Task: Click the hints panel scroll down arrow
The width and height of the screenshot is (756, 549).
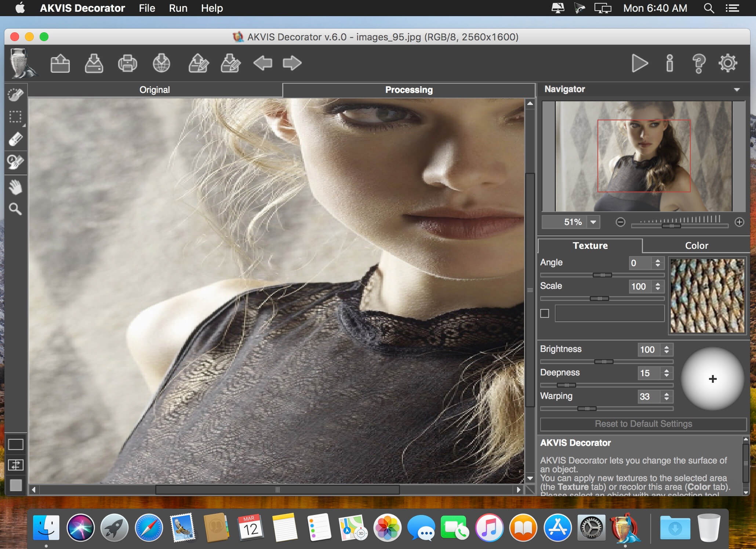Action: (x=745, y=492)
